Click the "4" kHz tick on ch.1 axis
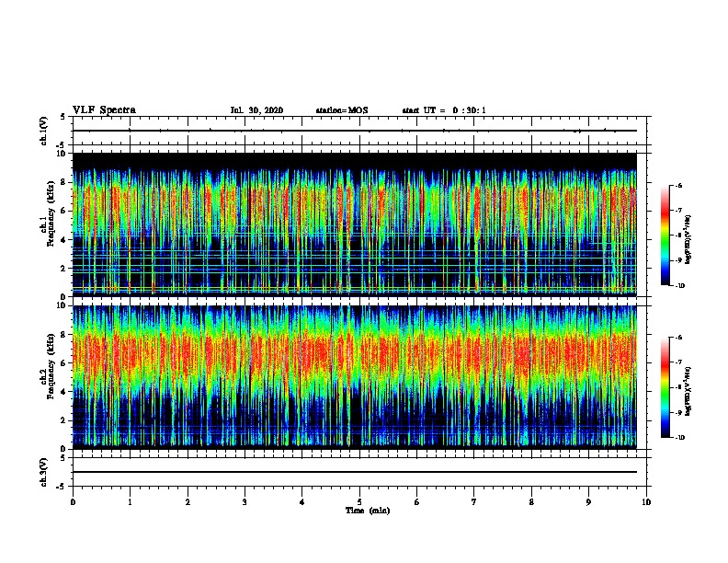The height and width of the screenshot is (563, 728). click(x=64, y=240)
